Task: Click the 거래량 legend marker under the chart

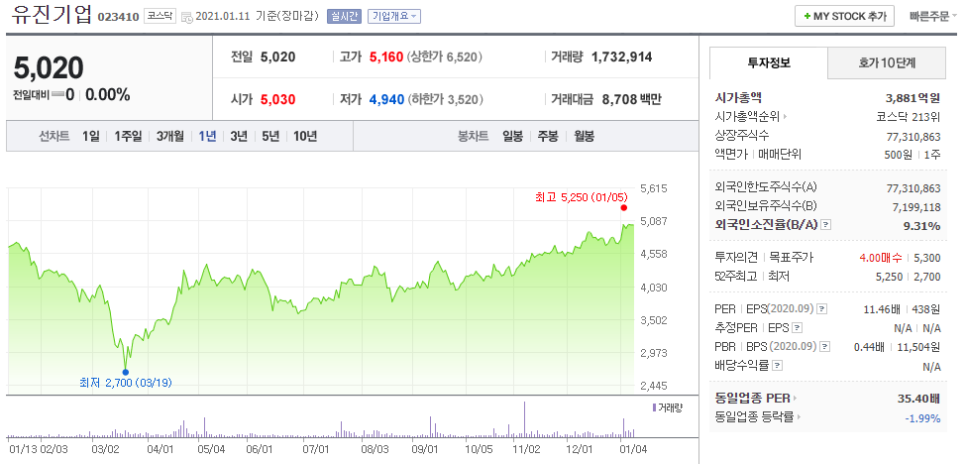Action: click(654, 407)
